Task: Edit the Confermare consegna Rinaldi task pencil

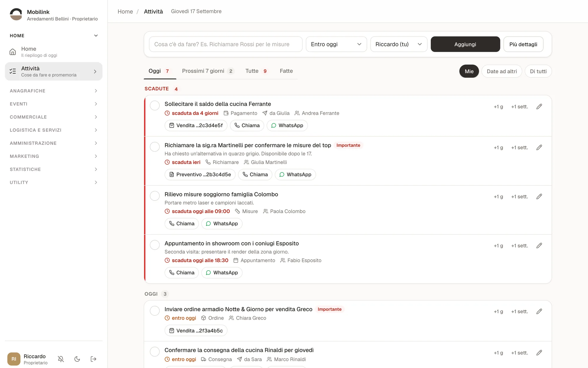Action: click(539, 353)
